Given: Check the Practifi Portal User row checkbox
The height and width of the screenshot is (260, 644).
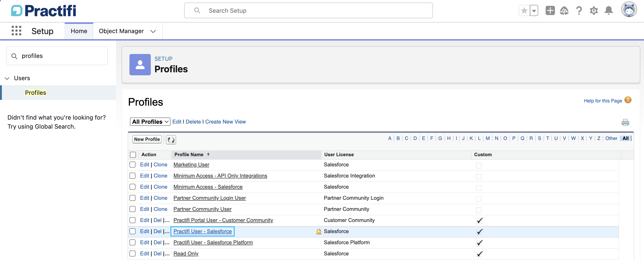Looking at the screenshot, I should tap(132, 220).
